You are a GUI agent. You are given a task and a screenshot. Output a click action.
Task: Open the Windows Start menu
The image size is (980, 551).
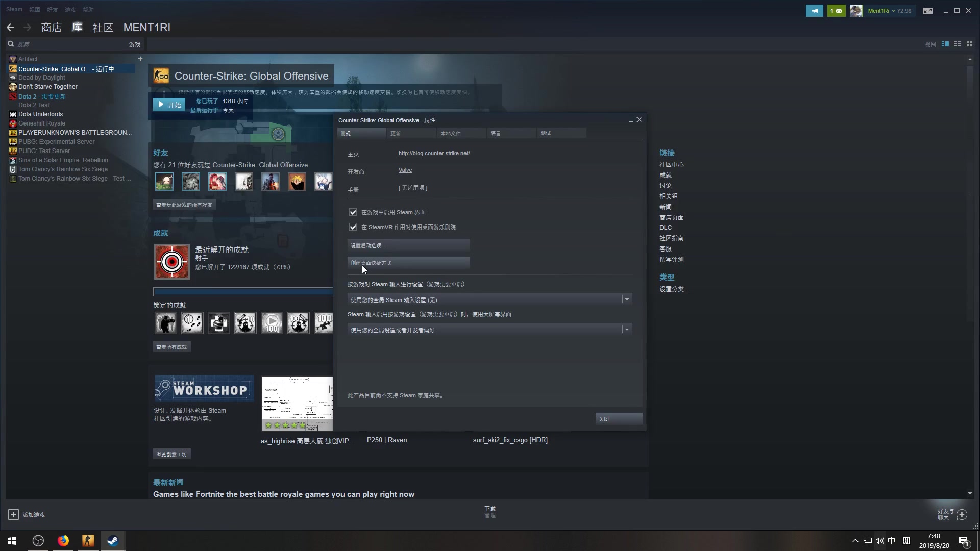12,541
